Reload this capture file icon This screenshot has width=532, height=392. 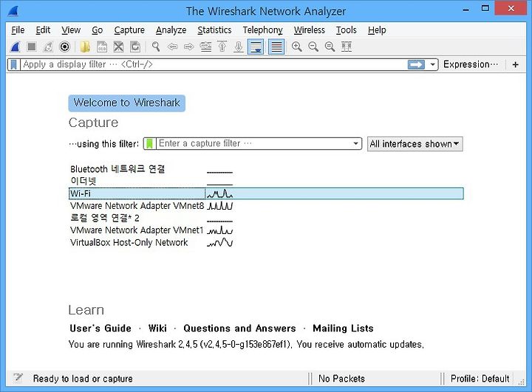[x=135, y=47]
